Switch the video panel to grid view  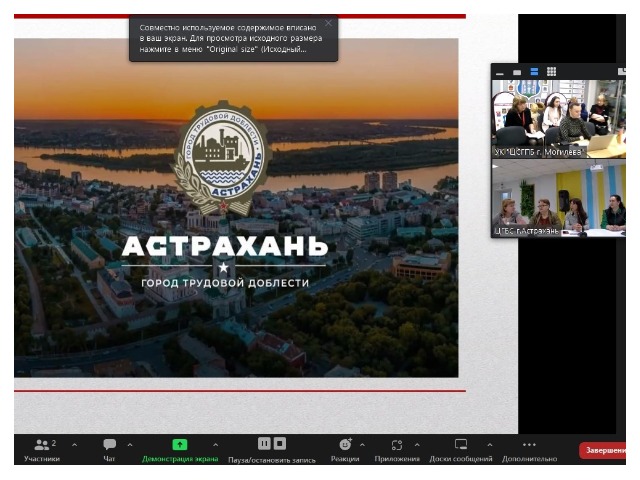pyautogui.click(x=551, y=72)
